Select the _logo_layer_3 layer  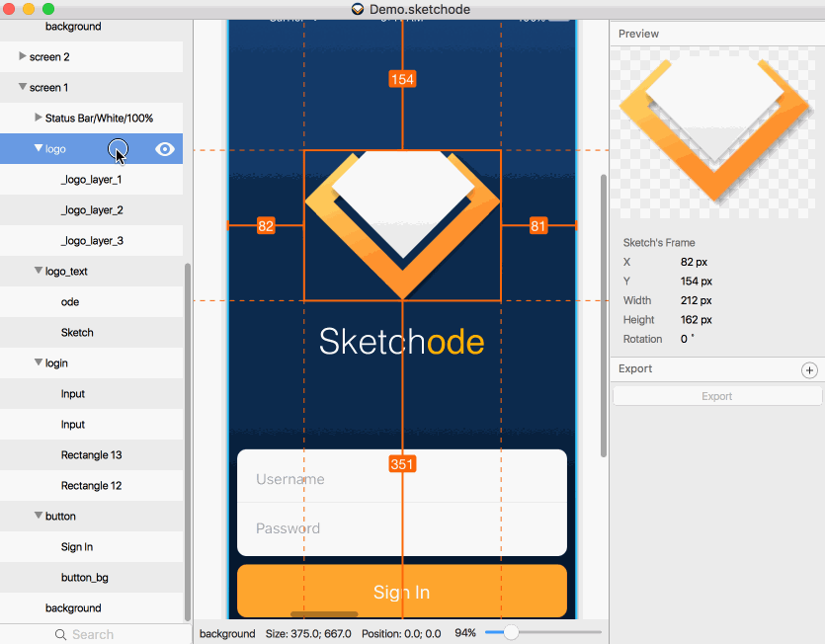pyautogui.click(x=92, y=240)
